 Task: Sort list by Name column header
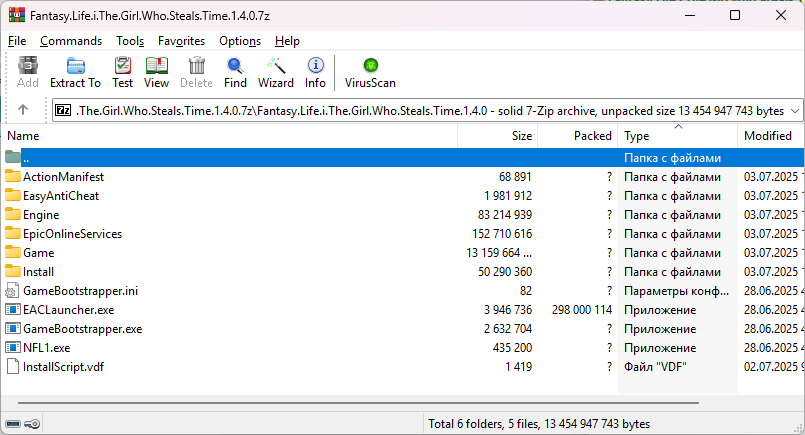[x=23, y=135]
